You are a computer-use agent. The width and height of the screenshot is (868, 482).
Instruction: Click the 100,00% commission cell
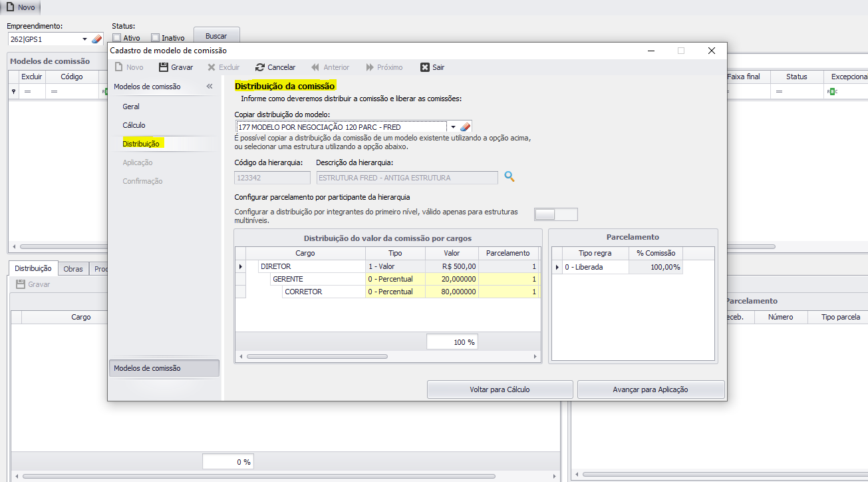pos(656,267)
